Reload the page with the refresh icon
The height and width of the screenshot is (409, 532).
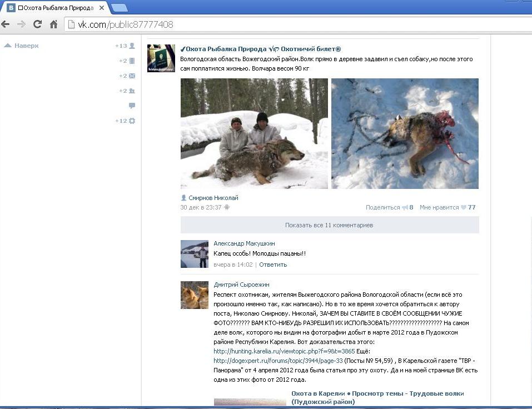(x=37, y=24)
